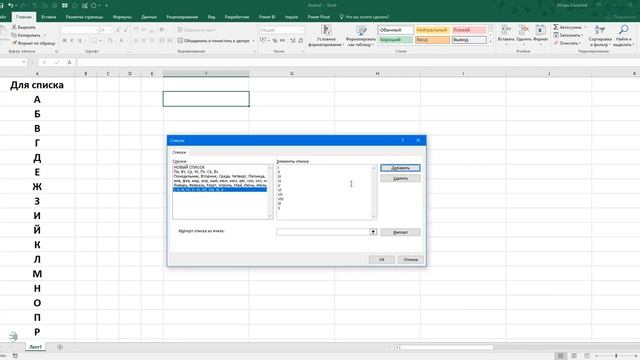Apply the Нейтральный yellow cell style
The height and width of the screenshot is (360, 640).
coord(432,30)
